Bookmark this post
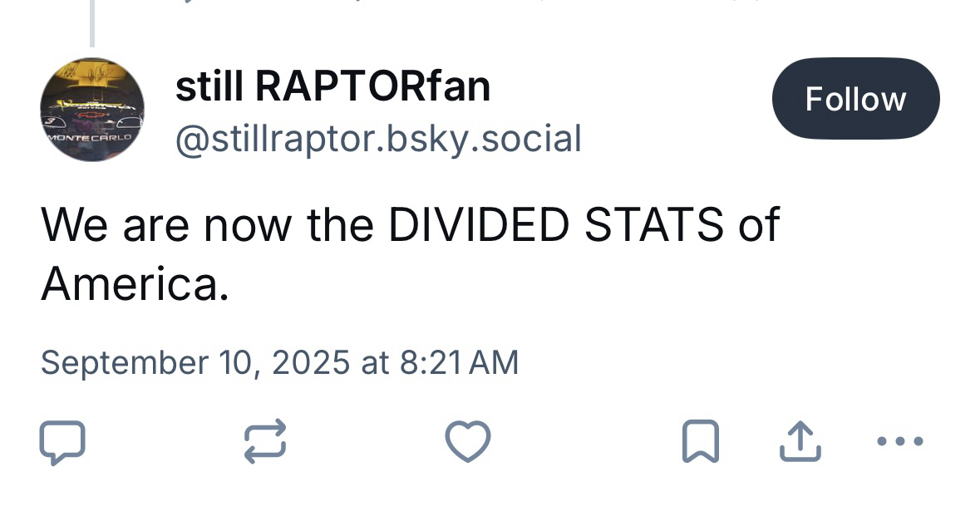The height and width of the screenshot is (506, 980). (700, 441)
